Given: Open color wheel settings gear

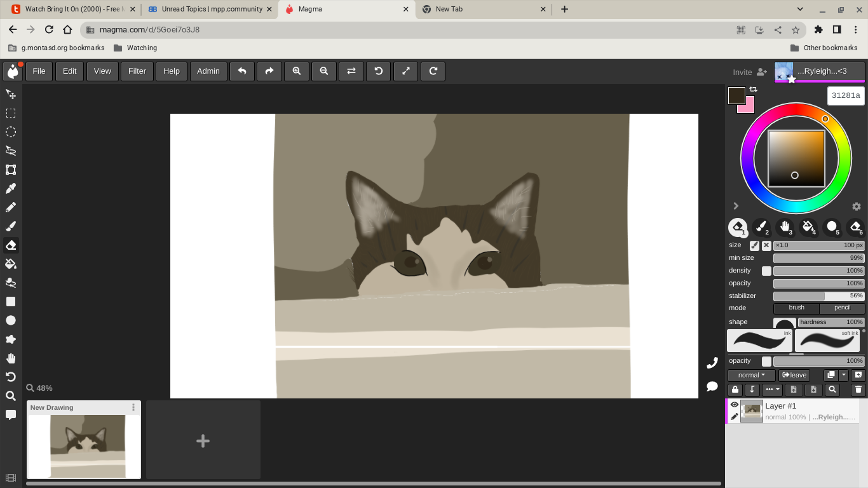Looking at the screenshot, I should coord(857,207).
